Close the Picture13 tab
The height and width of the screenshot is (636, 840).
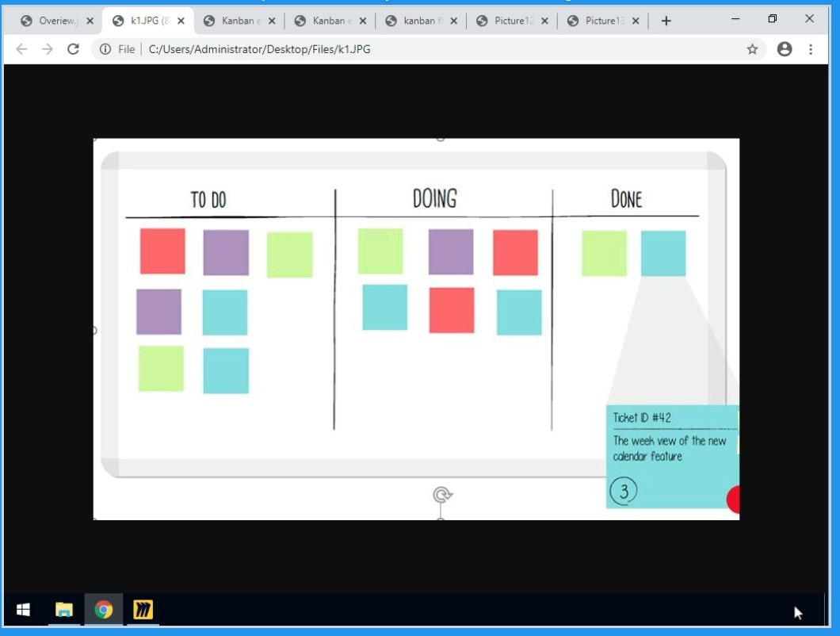pos(636,21)
